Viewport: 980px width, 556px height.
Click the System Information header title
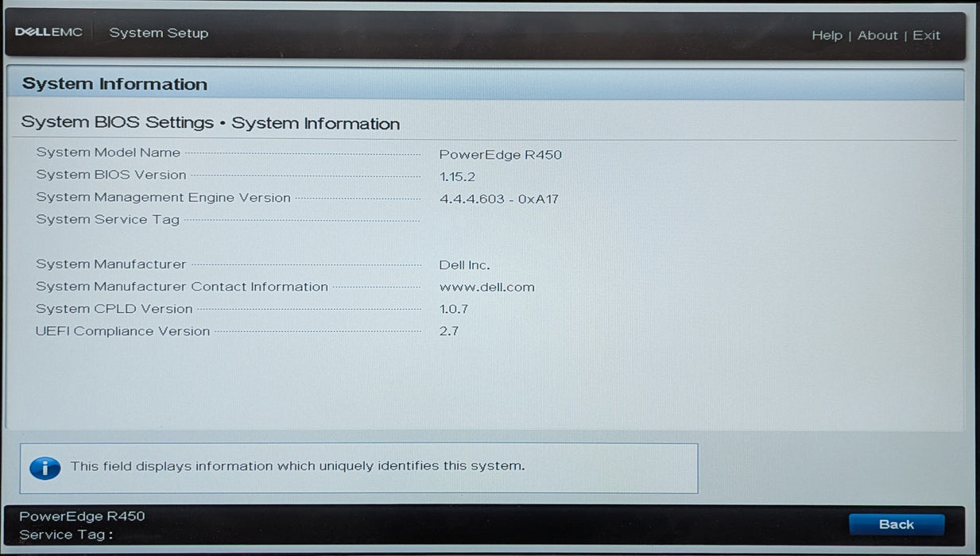(114, 84)
